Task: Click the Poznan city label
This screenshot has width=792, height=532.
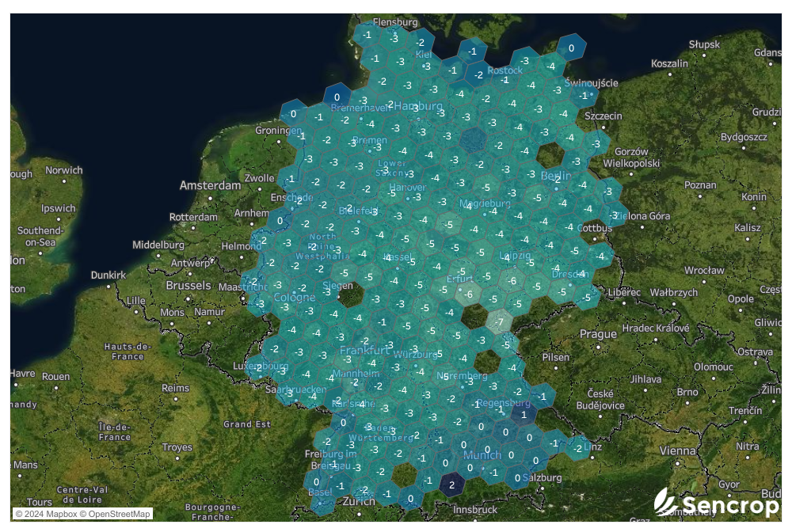Action: click(700, 185)
